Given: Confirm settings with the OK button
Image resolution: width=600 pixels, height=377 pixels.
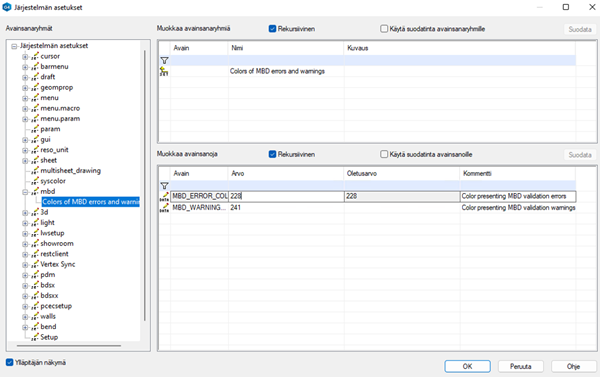Looking at the screenshot, I should (467, 366).
